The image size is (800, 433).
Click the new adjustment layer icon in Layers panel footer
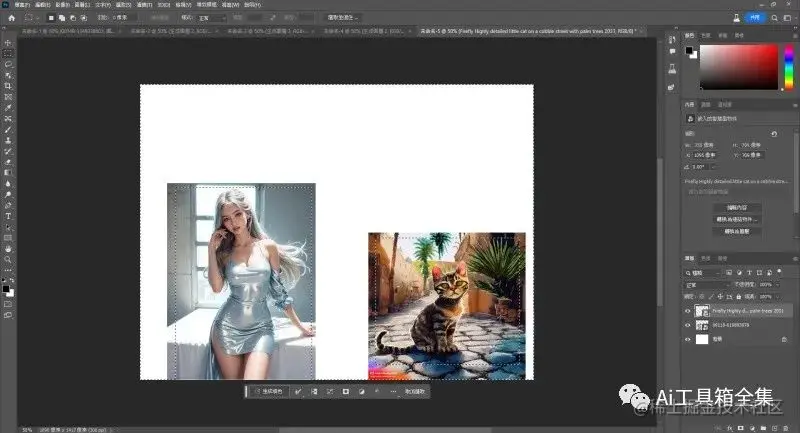752,428
